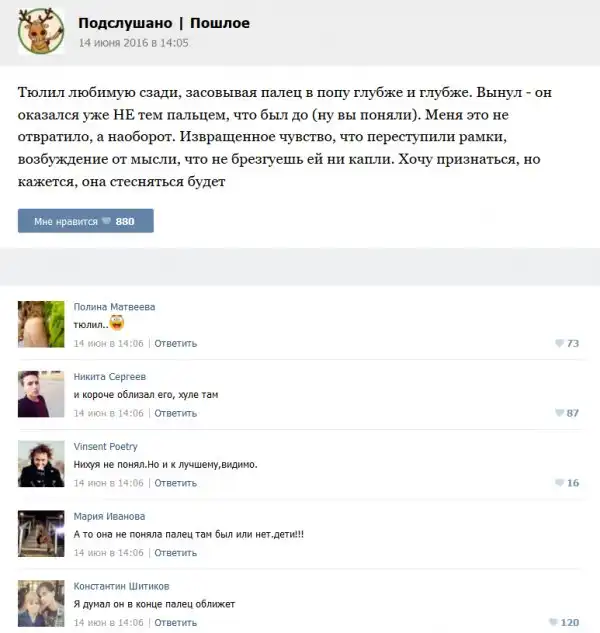Reply to Полина Матвеева's comment
600x633 pixels.
[176, 344]
